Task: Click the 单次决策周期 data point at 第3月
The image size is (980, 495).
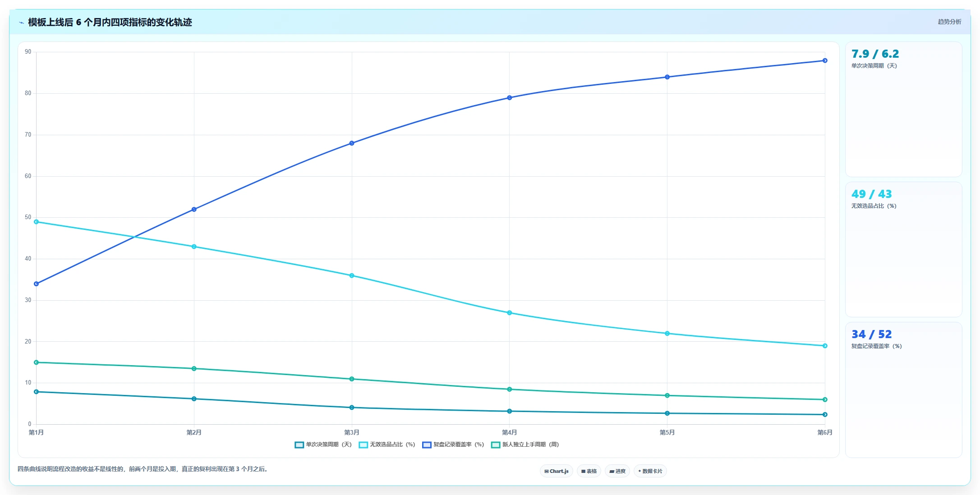Action: point(352,408)
